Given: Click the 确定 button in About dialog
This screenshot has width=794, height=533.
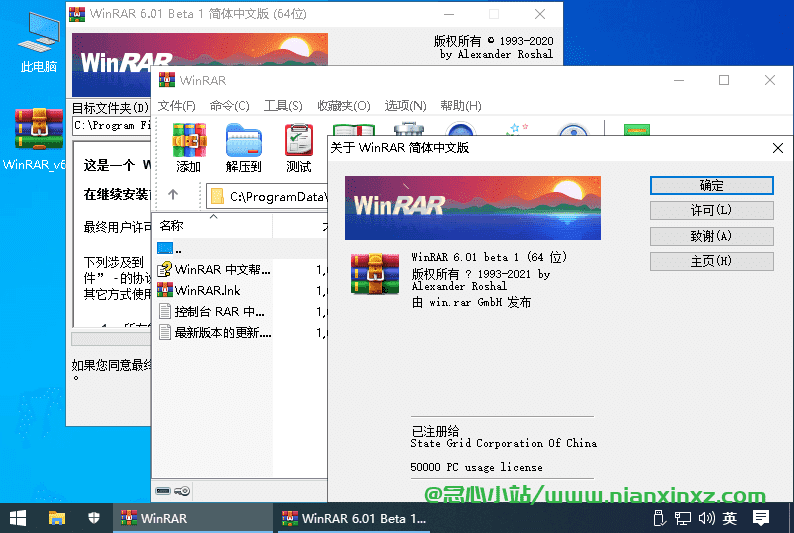Looking at the screenshot, I should 711,185.
